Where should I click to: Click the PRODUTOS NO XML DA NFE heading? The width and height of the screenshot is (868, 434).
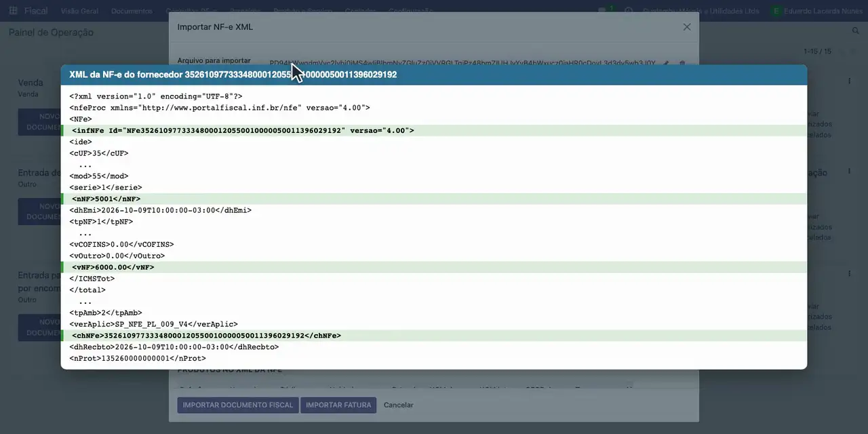pos(229,371)
